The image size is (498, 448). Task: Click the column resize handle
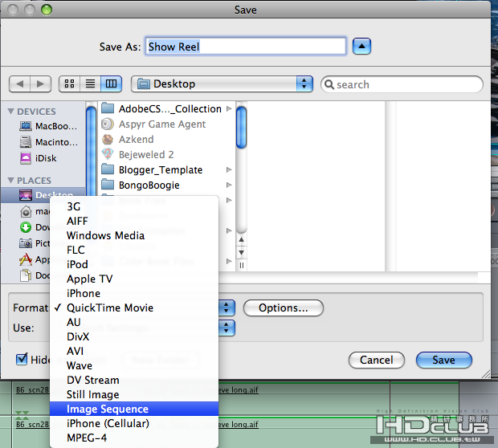coord(242,265)
